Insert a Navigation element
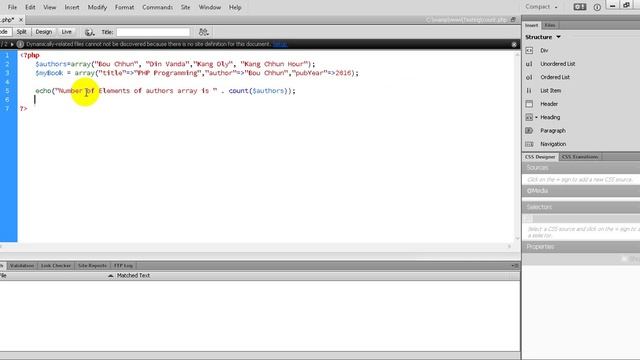Image resolution: width=640 pixels, height=360 pixels. click(x=553, y=144)
